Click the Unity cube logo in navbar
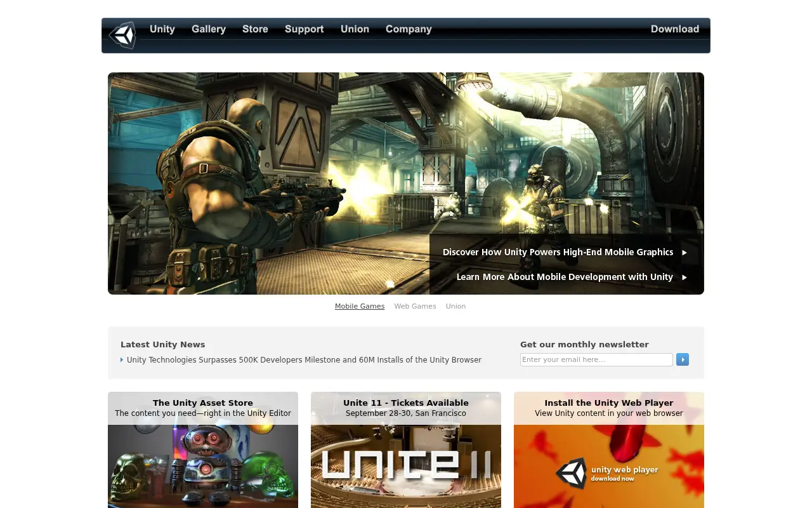The height and width of the screenshot is (508, 812). click(122, 35)
